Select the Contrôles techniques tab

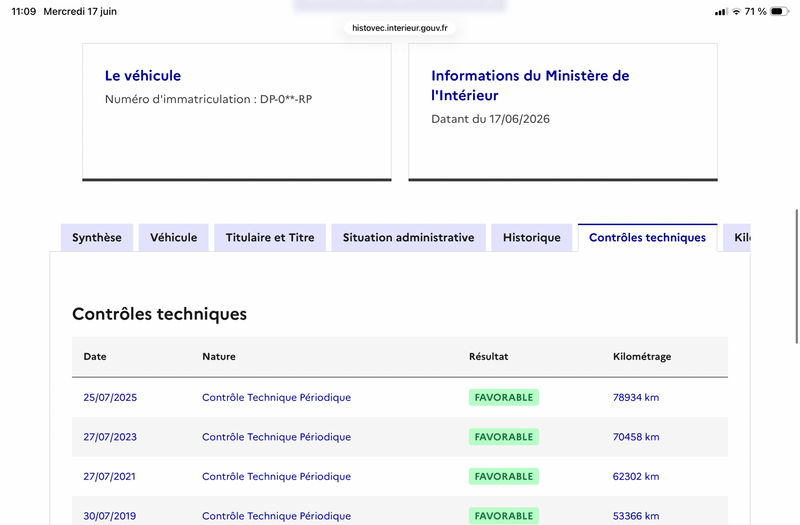tap(647, 237)
